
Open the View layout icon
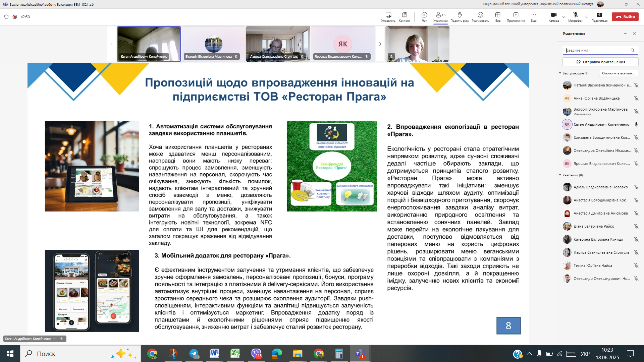pyautogui.click(x=498, y=16)
